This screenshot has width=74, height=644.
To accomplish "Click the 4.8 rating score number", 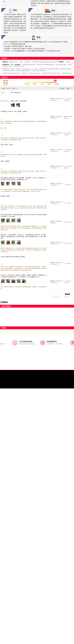I will coord(5,83).
